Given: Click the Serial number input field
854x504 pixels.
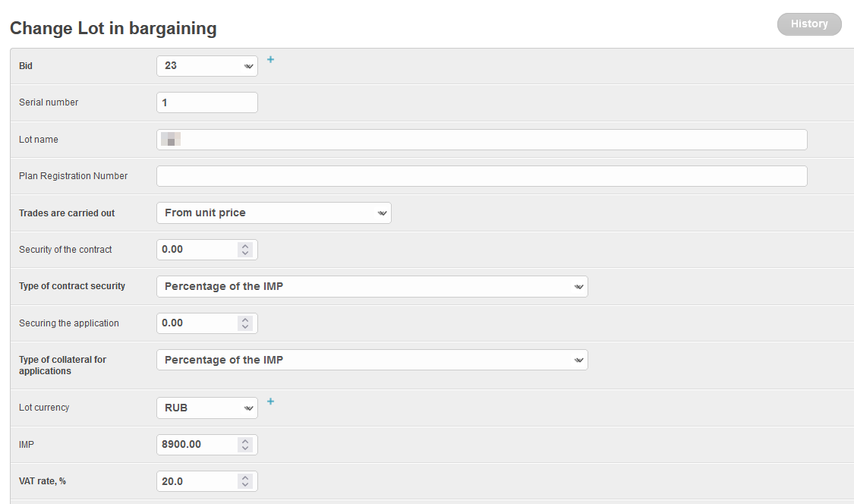Looking at the screenshot, I should 206,102.
